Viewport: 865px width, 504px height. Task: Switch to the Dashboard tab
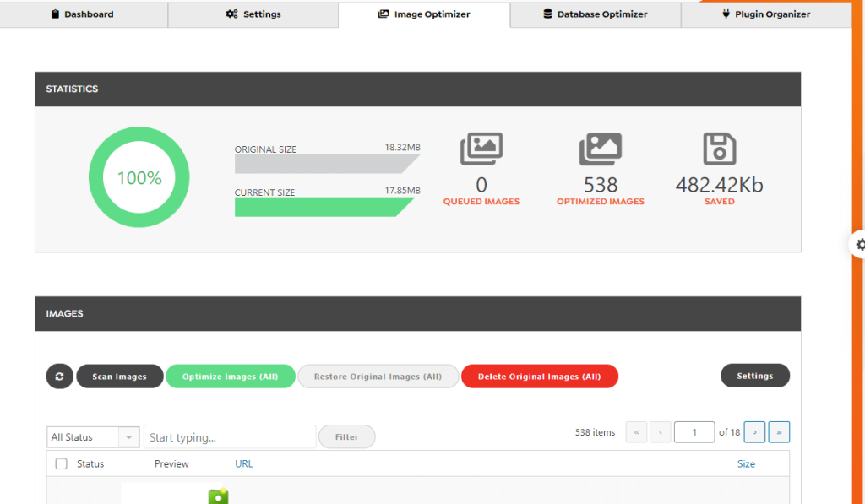84,14
